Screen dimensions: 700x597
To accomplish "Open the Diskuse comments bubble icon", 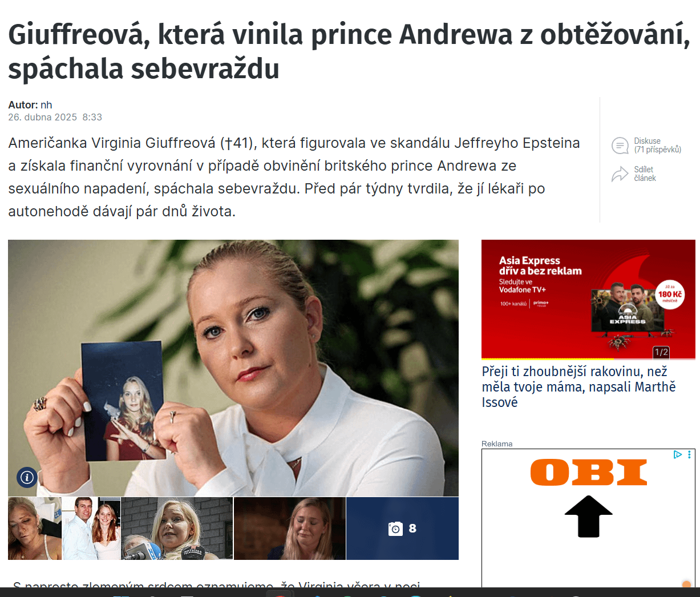I will (620, 146).
